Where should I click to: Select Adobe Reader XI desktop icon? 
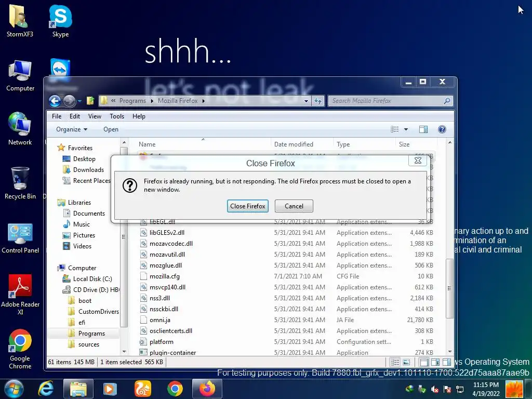tap(20, 295)
